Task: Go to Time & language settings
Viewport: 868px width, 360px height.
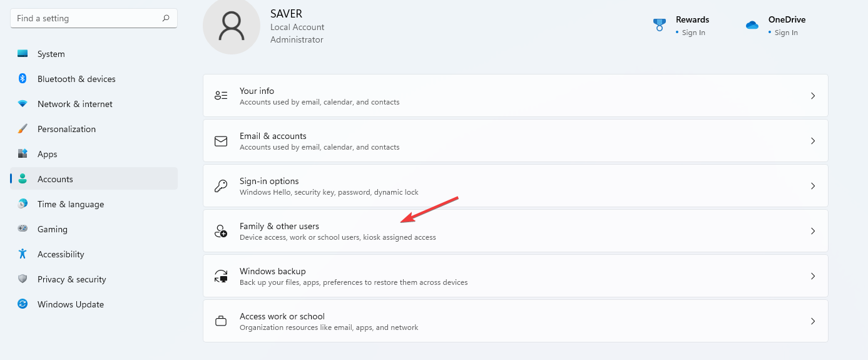Action: [70, 204]
